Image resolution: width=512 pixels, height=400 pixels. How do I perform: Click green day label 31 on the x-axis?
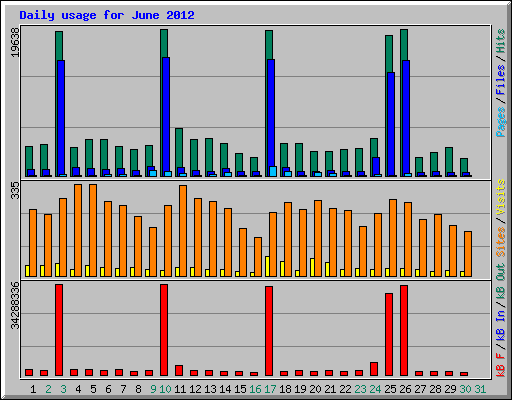480,389
